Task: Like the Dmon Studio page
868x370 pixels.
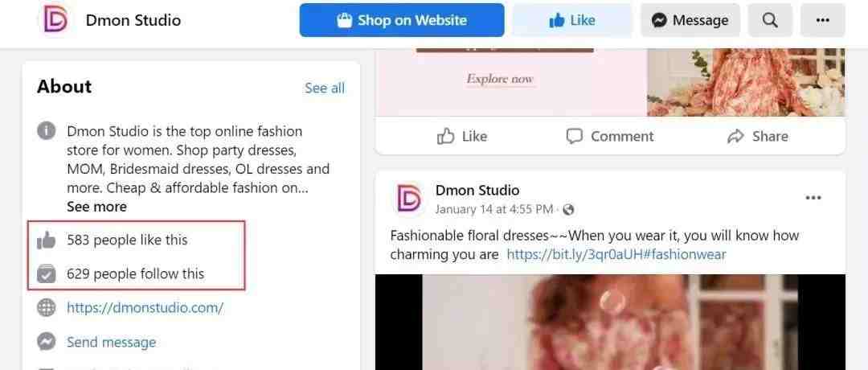Action: [x=572, y=20]
